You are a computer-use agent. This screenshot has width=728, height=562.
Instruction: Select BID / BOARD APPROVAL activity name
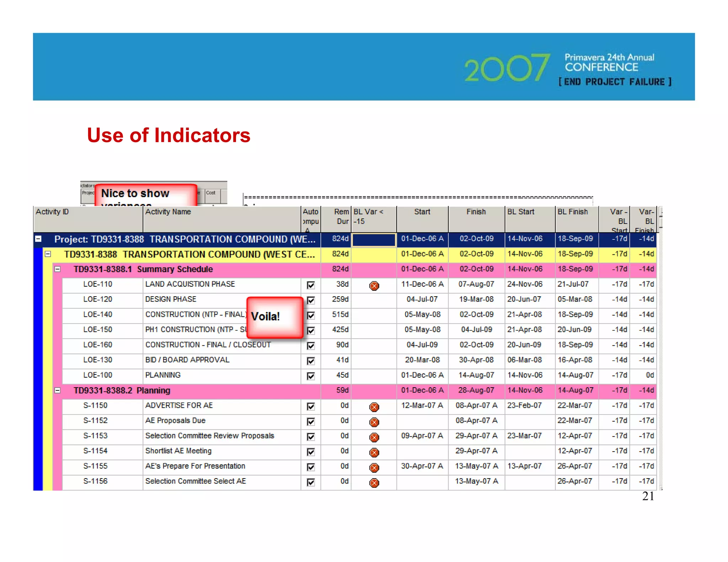(x=187, y=360)
